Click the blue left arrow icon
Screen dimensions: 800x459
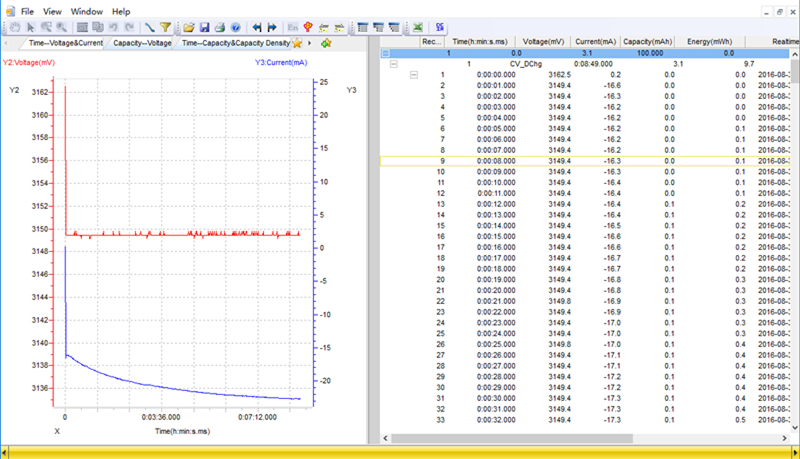click(x=257, y=27)
